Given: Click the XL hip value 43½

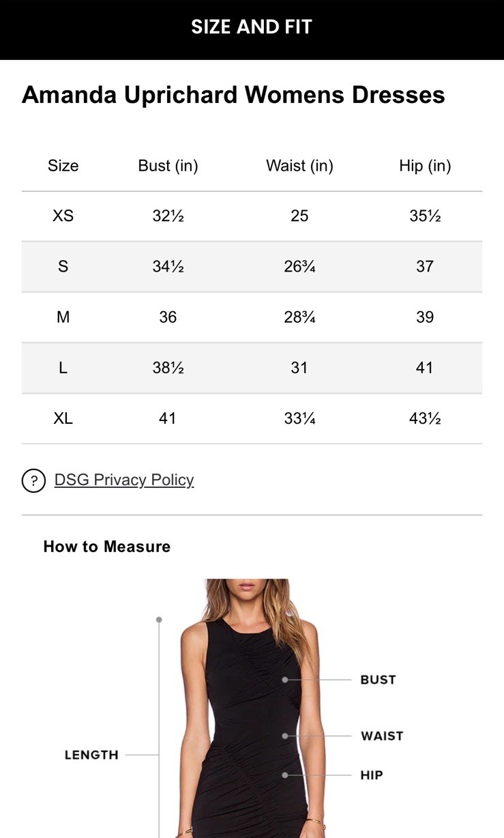Looking at the screenshot, I should 425,418.
